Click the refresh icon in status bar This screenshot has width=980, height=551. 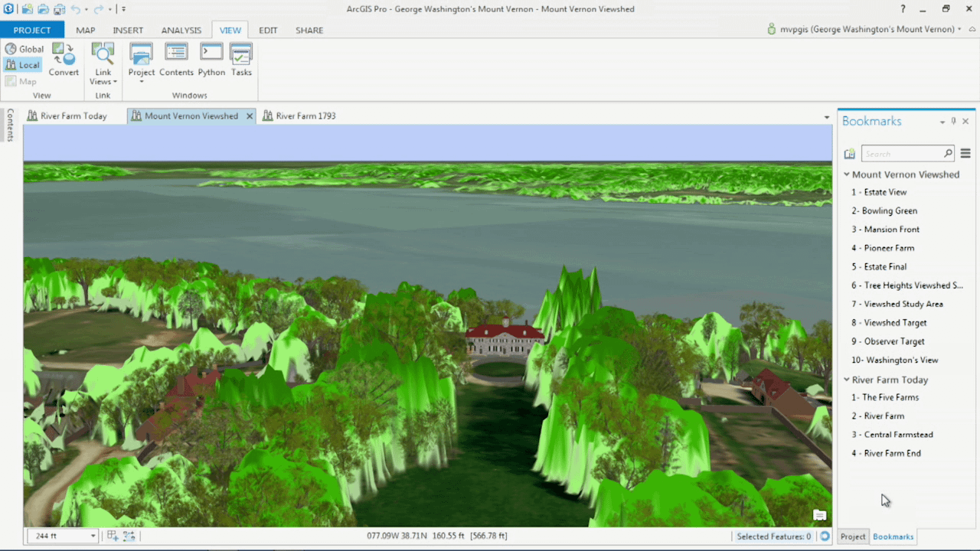[x=825, y=536]
